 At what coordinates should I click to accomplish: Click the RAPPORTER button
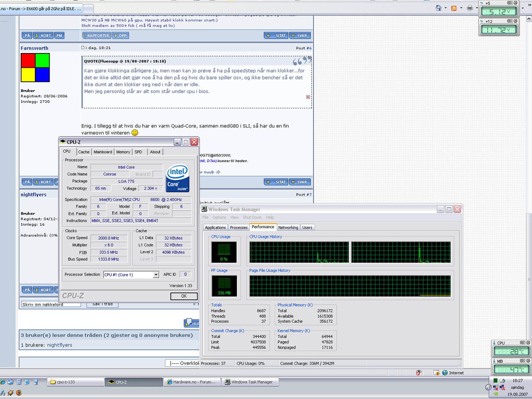tap(96, 36)
